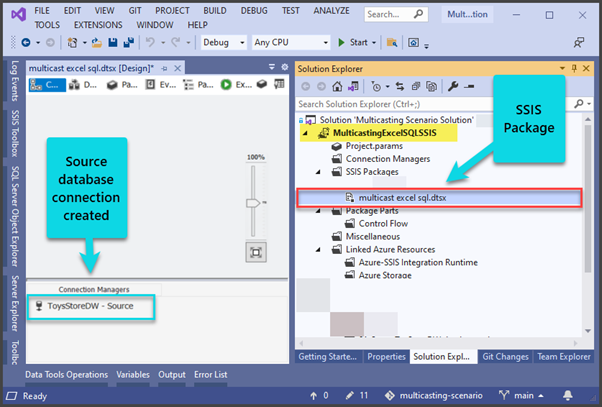Image resolution: width=602 pixels, height=407 pixels.
Task: Collapse the Linked Azure Resources node
Action: (x=318, y=250)
